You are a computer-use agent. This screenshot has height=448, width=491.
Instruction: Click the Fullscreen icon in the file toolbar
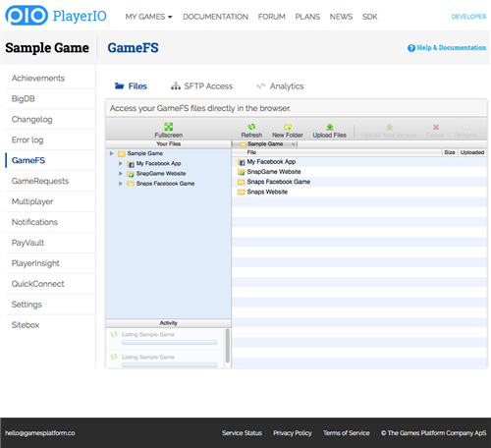coord(169,127)
